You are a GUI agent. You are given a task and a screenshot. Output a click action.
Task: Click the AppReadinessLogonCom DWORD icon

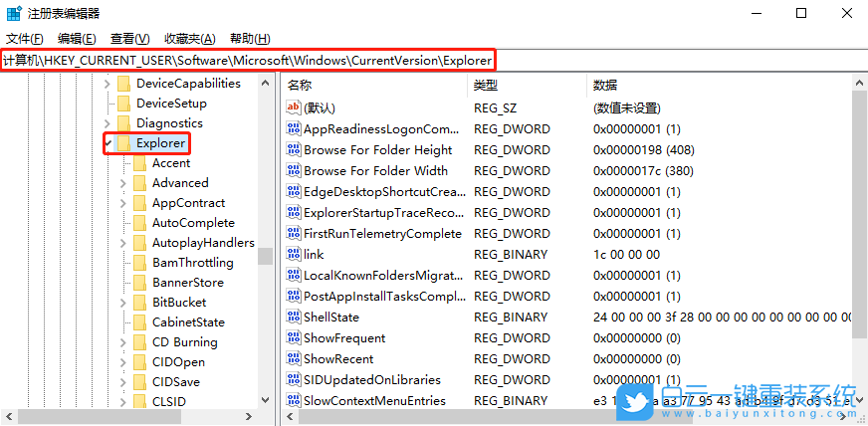pyautogui.click(x=294, y=129)
